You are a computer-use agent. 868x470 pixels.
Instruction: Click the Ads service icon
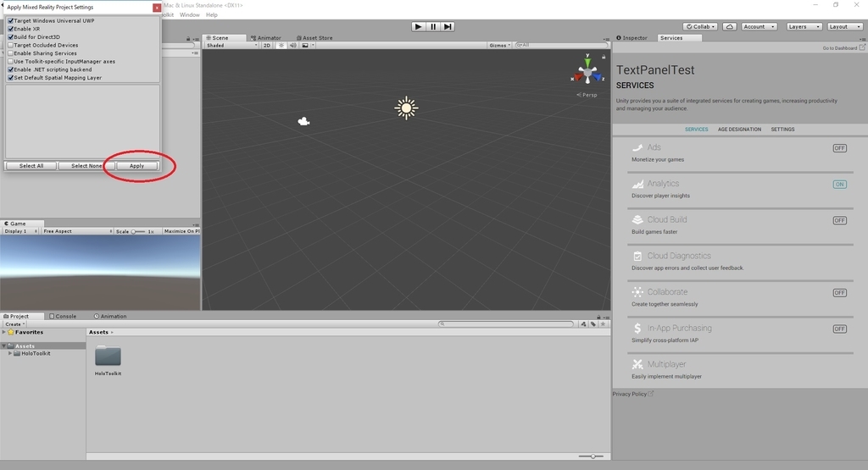click(x=637, y=147)
